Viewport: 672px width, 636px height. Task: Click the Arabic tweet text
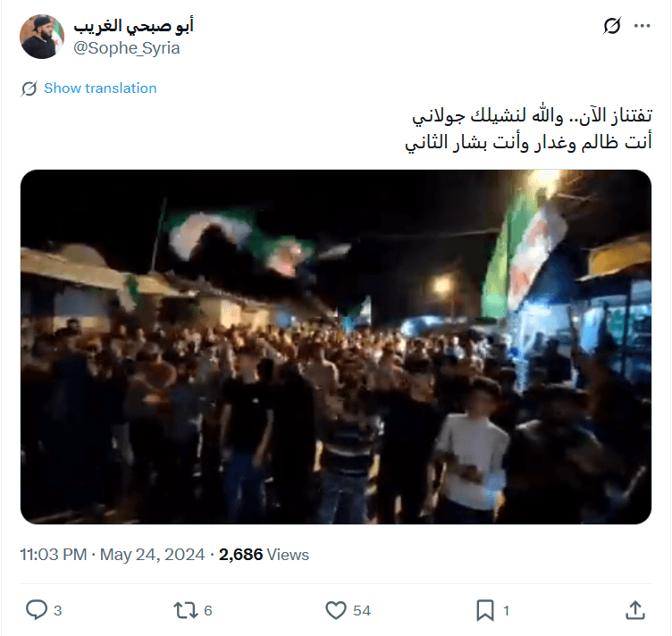click(x=528, y=129)
